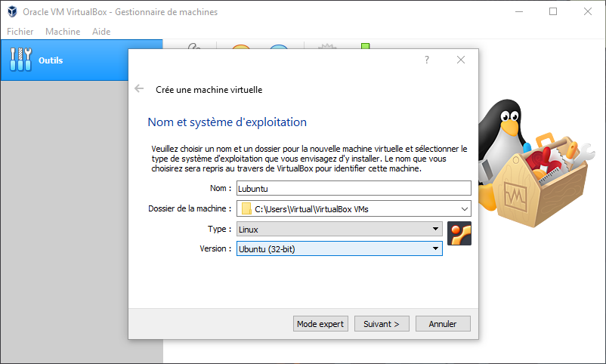Image resolution: width=606 pixels, height=364 pixels.
Task: Click the 'Nom :' label
Action: click(x=221, y=188)
